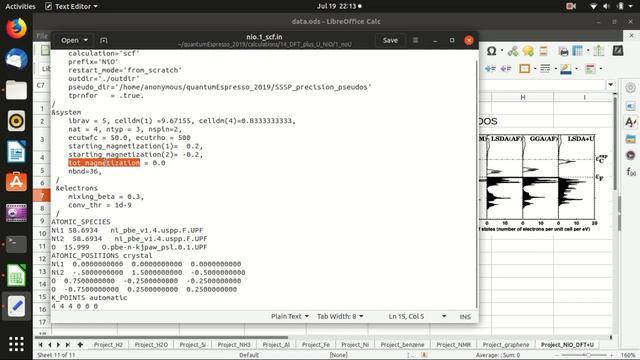
Task: Open Ubuntu Software from the dock
Action: pos(16,182)
